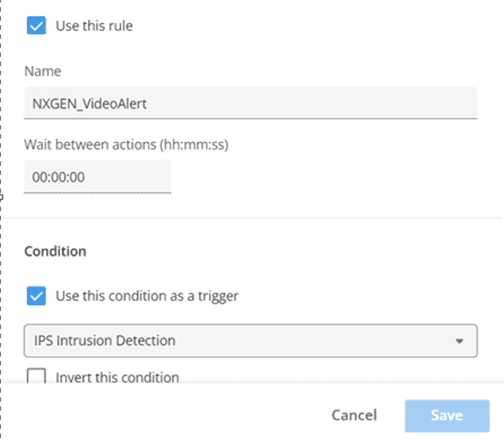Viewport: 504px width, 440px height.
Task: Click the "Invert this condition" label text
Action: (117, 378)
